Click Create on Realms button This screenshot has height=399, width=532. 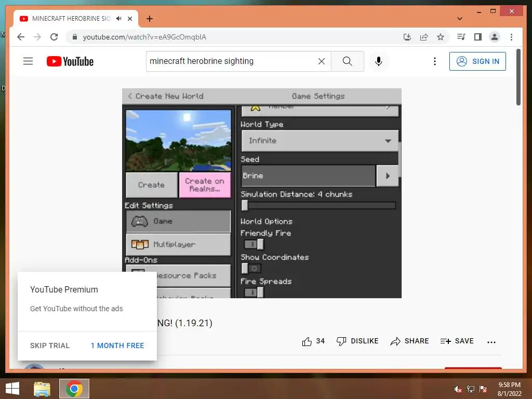click(x=205, y=185)
